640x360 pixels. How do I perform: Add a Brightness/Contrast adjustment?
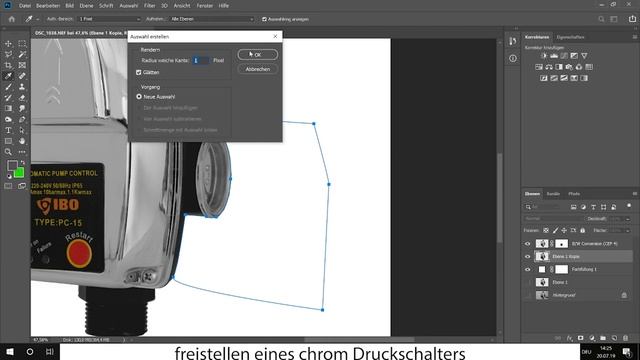(544, 56)
